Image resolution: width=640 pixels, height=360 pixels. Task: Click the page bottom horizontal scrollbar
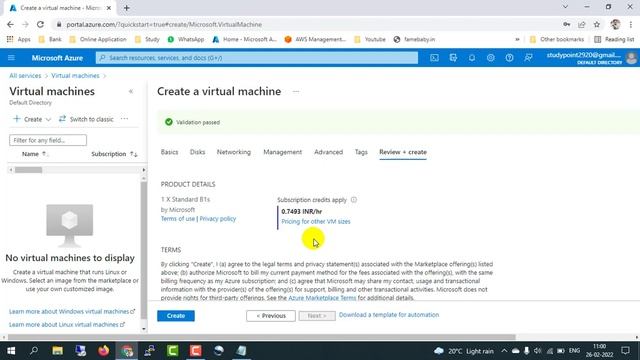point(261,337)
